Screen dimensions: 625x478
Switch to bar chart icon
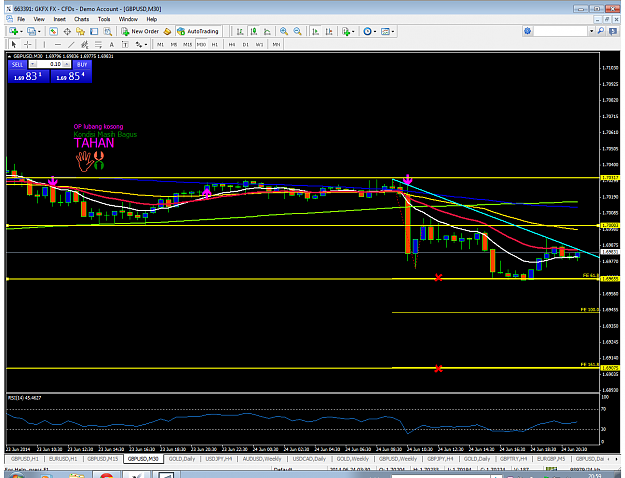[240, 31]
